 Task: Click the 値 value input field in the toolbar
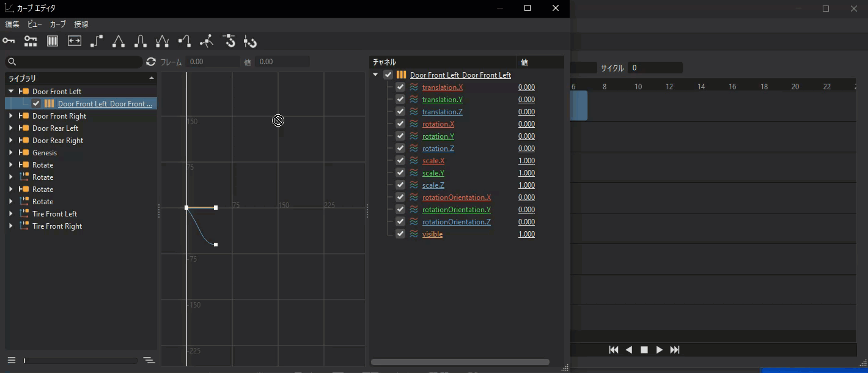282,62
